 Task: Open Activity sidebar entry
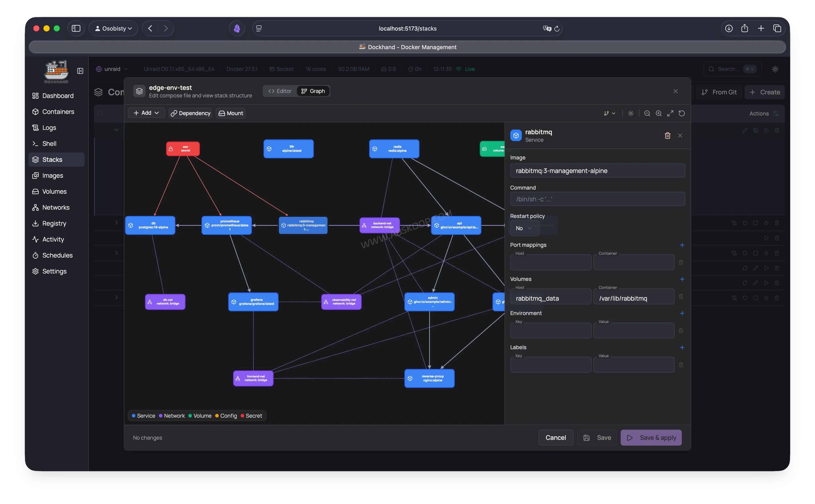coord(56,239)
